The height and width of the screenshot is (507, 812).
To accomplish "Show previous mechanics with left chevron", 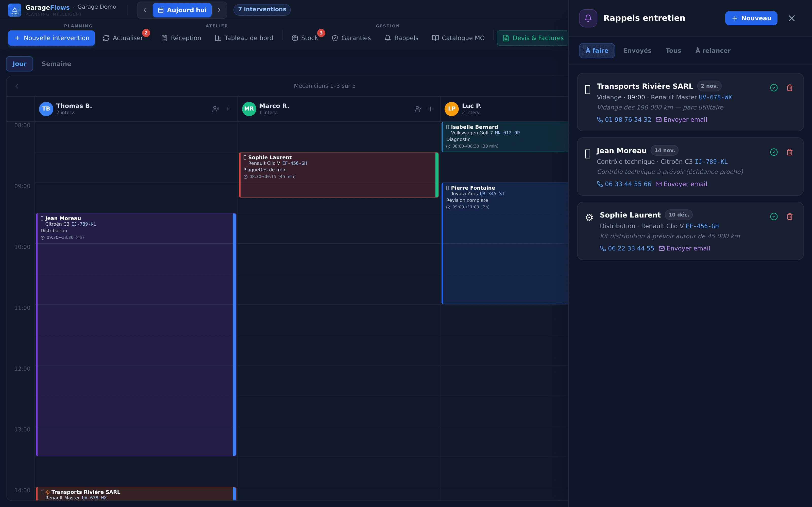I will (x=17, y=86).
